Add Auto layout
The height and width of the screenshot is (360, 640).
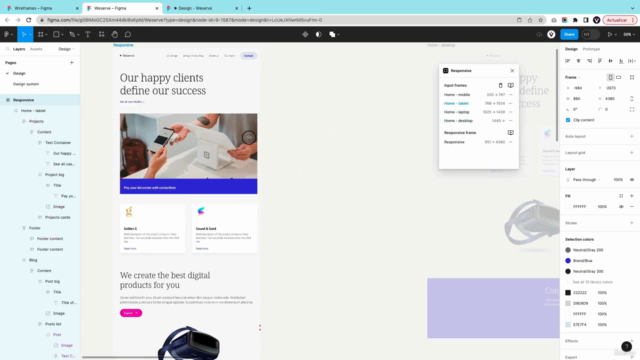(x=631, y=136)
